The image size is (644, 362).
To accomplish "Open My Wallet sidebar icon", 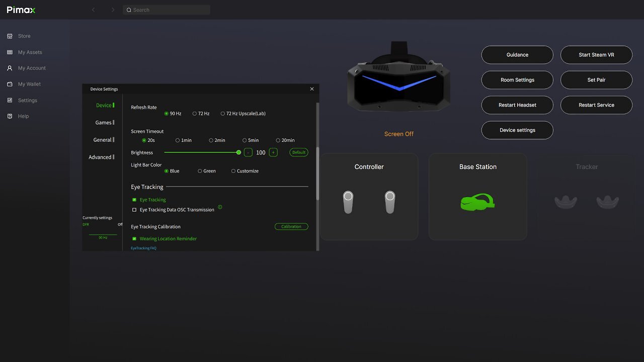I will pos(10,84).
